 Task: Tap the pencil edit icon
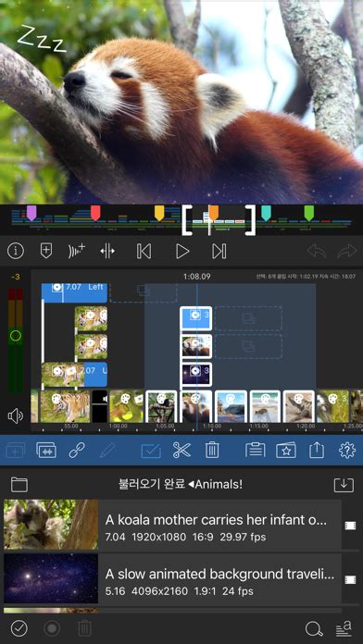(x=107, y=451)
